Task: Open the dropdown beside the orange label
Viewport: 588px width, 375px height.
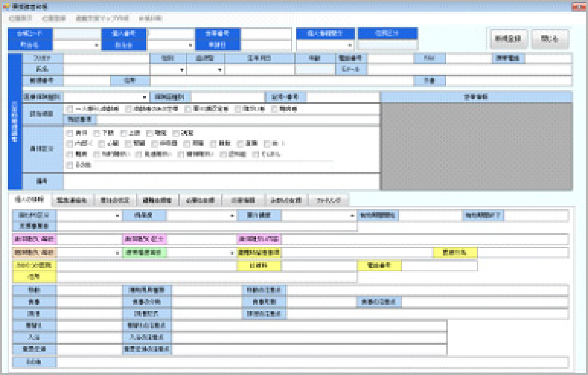Action: (x=117, y=253)
